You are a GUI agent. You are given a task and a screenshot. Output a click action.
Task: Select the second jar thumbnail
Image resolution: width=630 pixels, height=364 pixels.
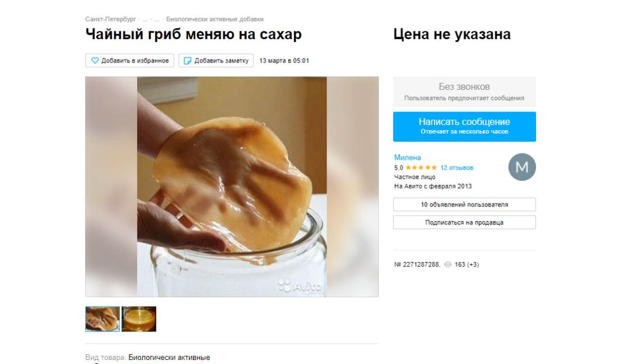tap(139, 319)
